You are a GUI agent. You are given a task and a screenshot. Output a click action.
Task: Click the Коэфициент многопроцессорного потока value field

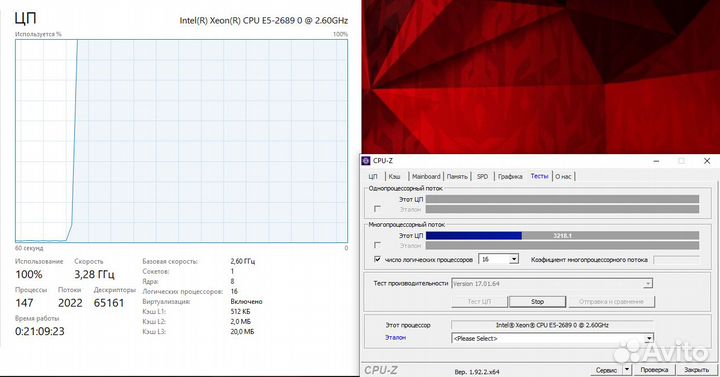click(676, 260)
